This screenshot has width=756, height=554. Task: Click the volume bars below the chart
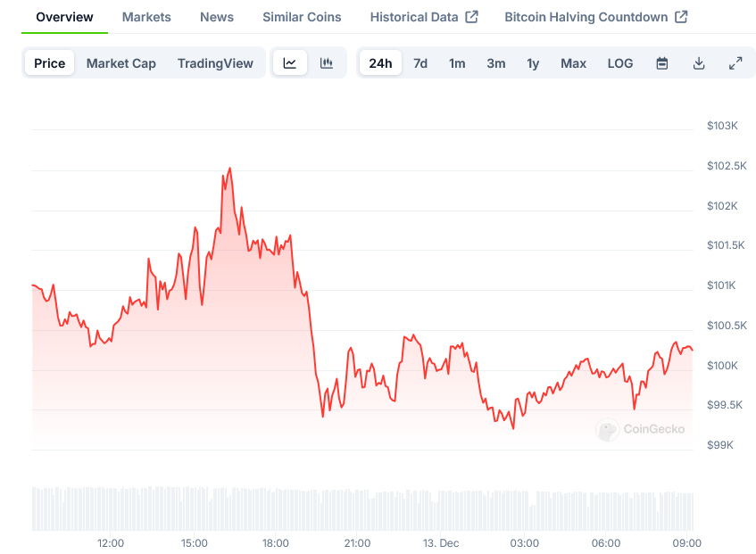(x=357, y=509)
